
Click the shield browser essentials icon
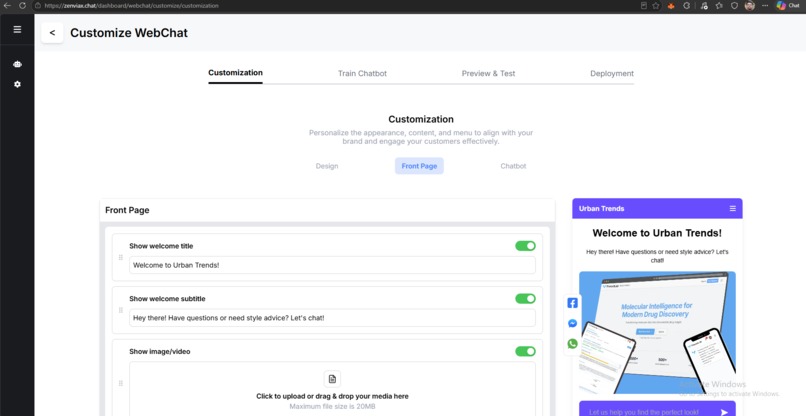(734, 6)
